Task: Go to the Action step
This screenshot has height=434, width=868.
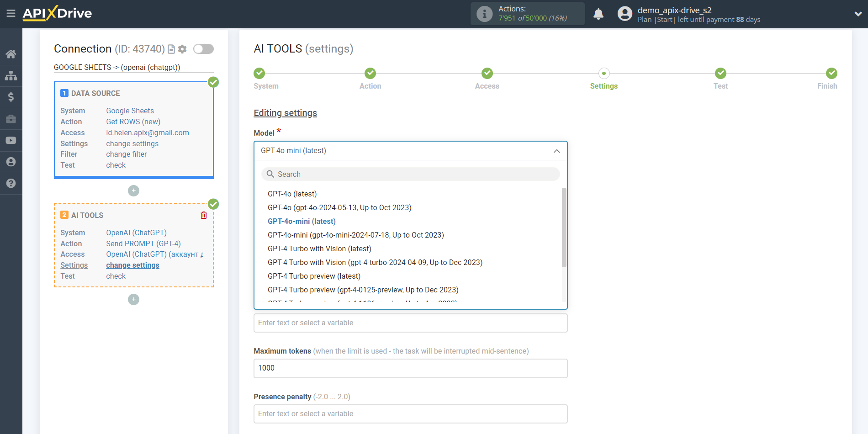Action: tap(370, 74)
